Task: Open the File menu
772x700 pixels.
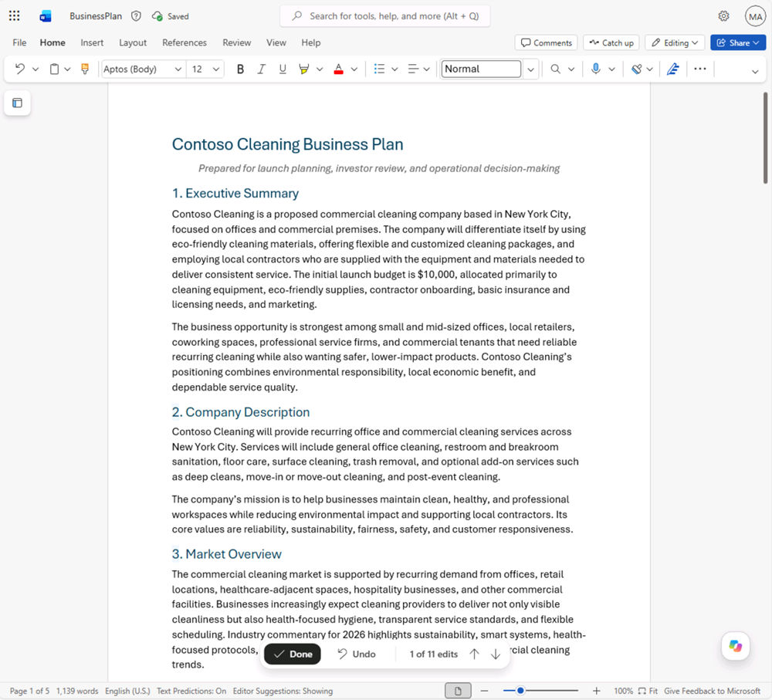Action: [x=19, y=42]
